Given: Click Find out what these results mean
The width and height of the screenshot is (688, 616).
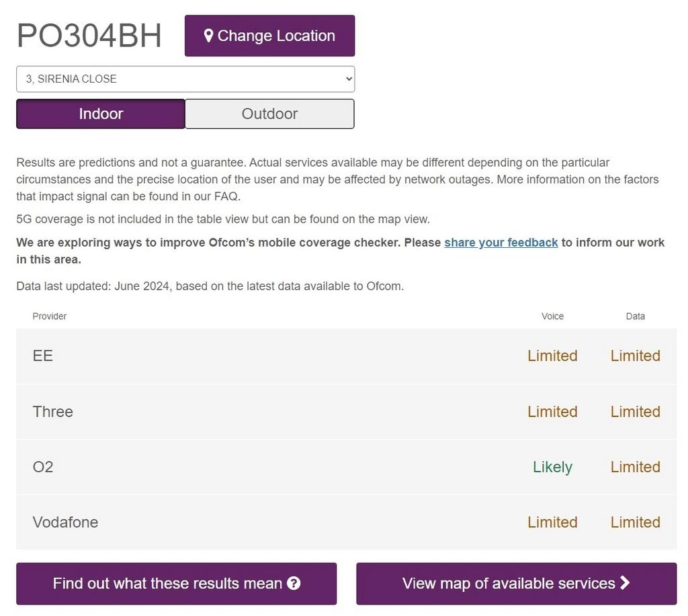Looking at the screenshot, I should (176, 583).
